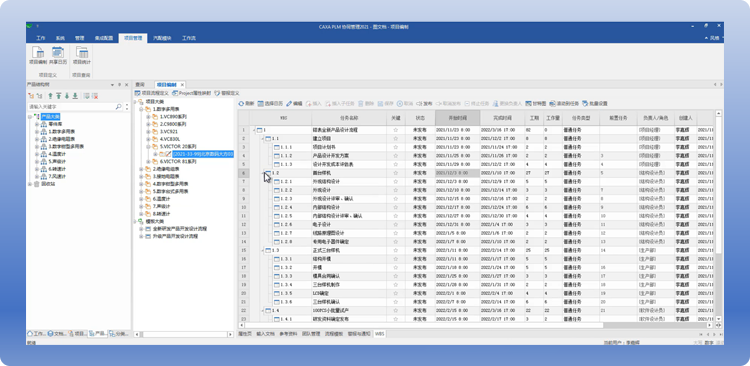Expand the 1.VC890系列 tree node

(x=148, y=116)
